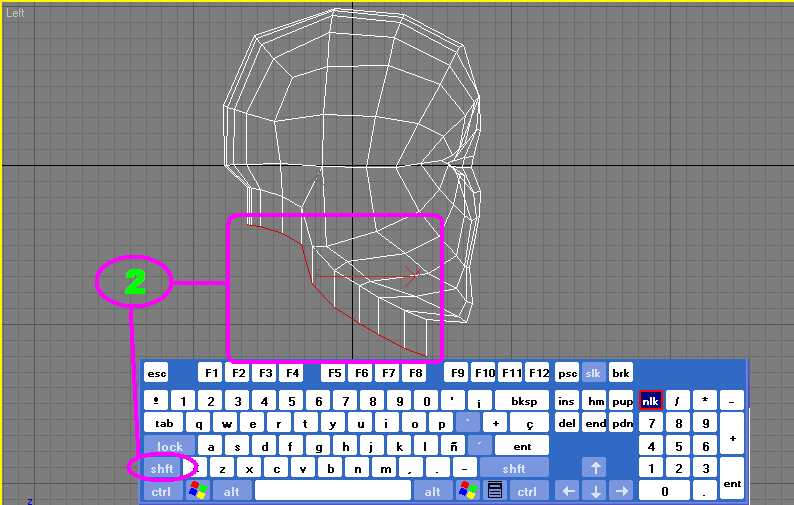Click the F3 function key

[x=265, y=373]
